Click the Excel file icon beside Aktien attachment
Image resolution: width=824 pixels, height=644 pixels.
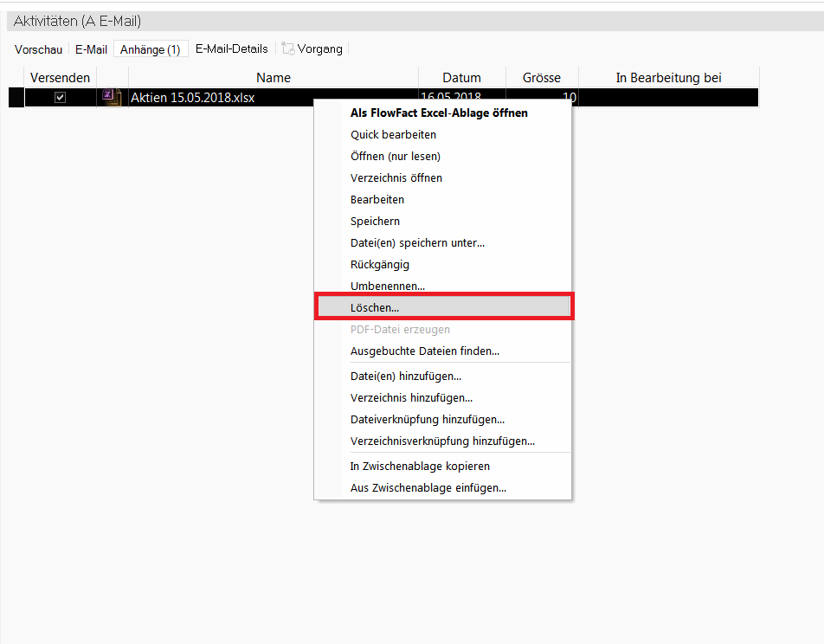112,97
